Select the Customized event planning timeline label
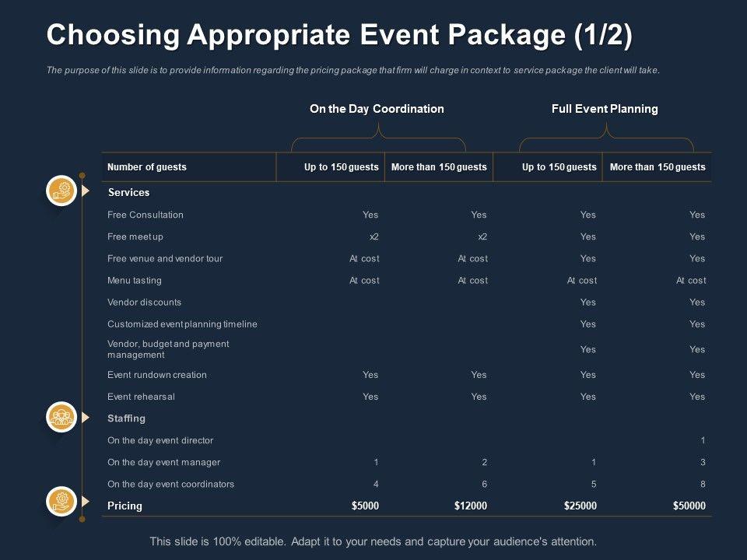This screenshot has height=560, width=747. (x=182, y=324)
